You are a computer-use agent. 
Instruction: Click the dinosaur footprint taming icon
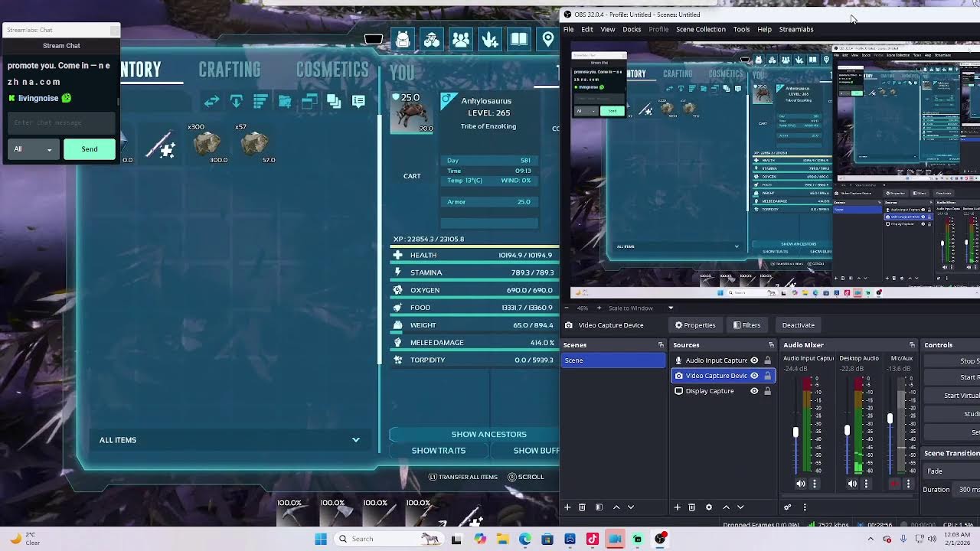tap(490, 40)
